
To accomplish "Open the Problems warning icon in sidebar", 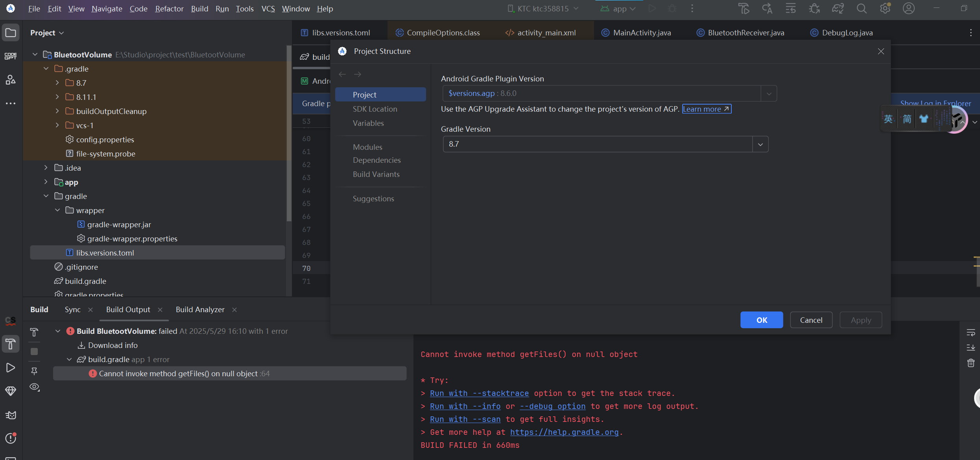I will pos(11,438).
